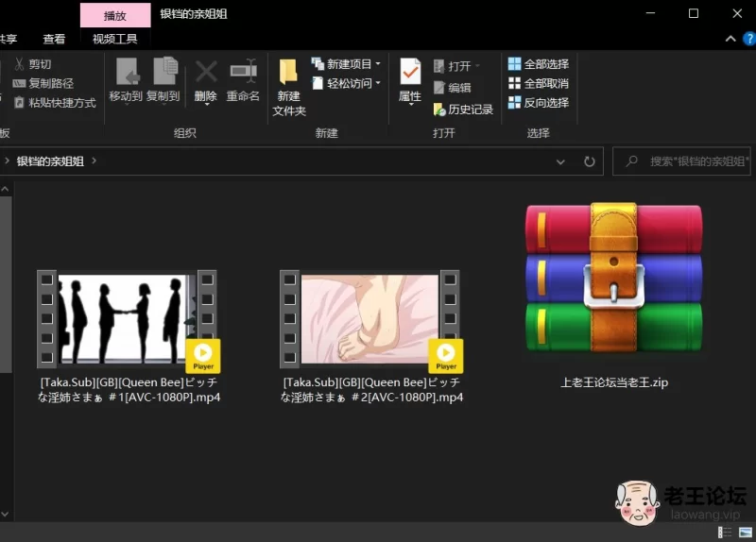Click the Edit (编辑) command
756x542 pixels.
point(453,88)
